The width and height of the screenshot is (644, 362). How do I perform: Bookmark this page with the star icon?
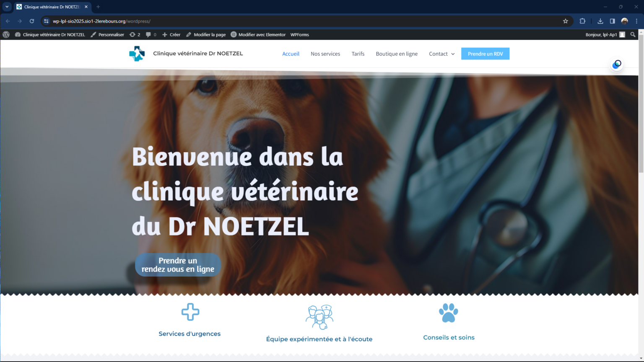(x=565, y=21)
